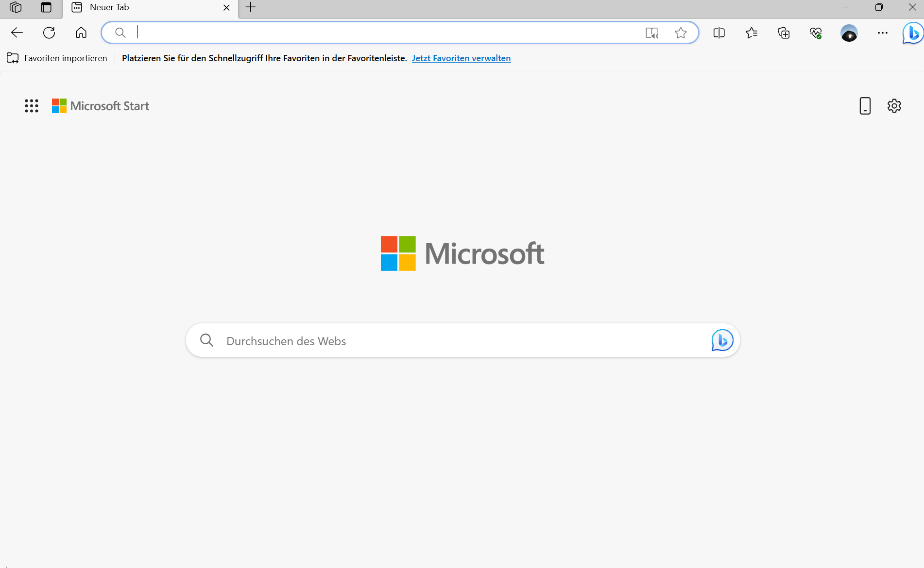
Task: Minimize the browser window
Action: click(x=845, y=7)
